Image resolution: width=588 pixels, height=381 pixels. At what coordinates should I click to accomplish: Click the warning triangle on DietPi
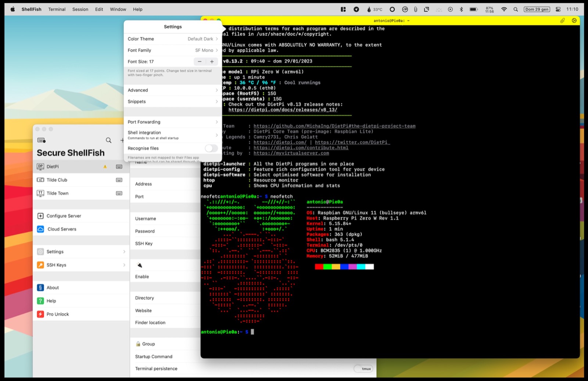(x=105, y=167)
